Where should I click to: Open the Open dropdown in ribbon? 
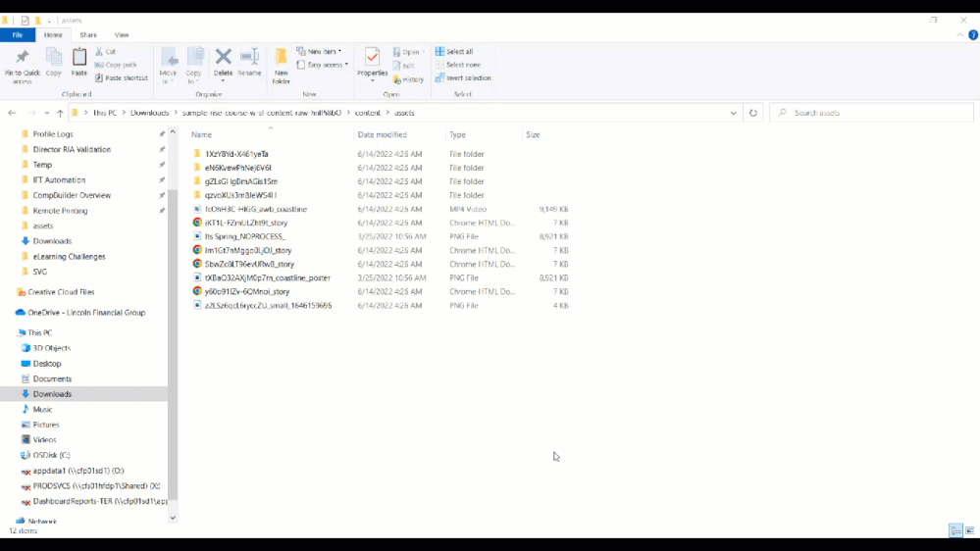(x=409, y=52)
